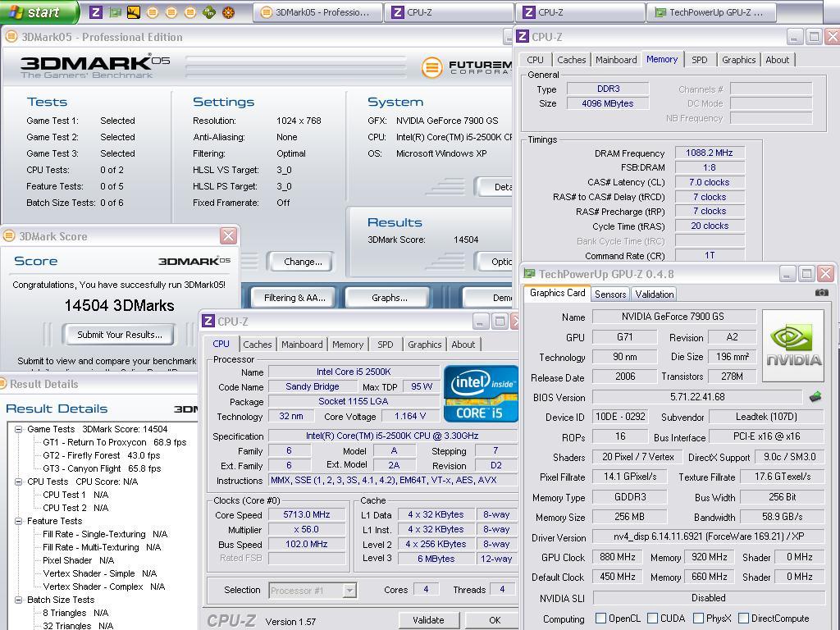Image resolution: width=840 pixels, height=630 pixels.
Task: Click the Filtering & AA... button
Action: click(294, 297)
